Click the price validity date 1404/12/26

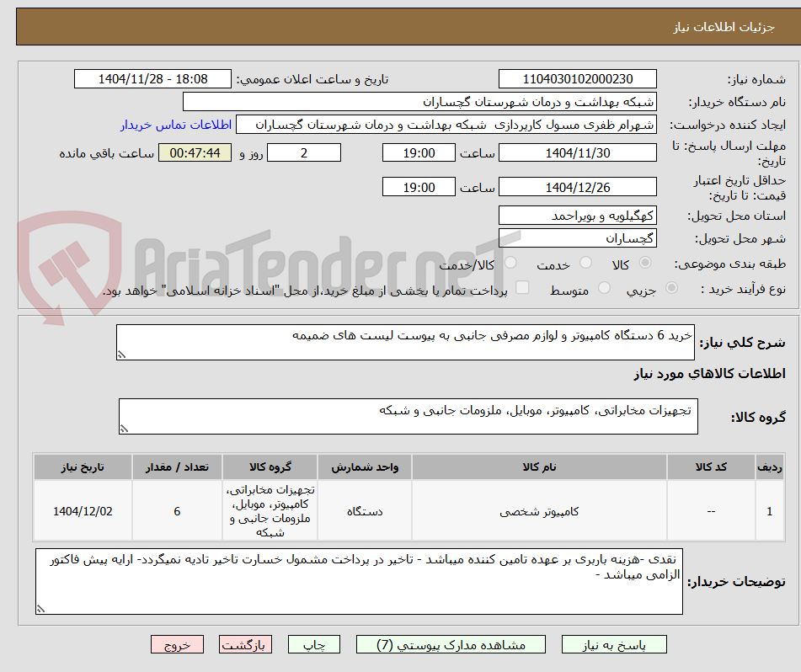(577, 188)
